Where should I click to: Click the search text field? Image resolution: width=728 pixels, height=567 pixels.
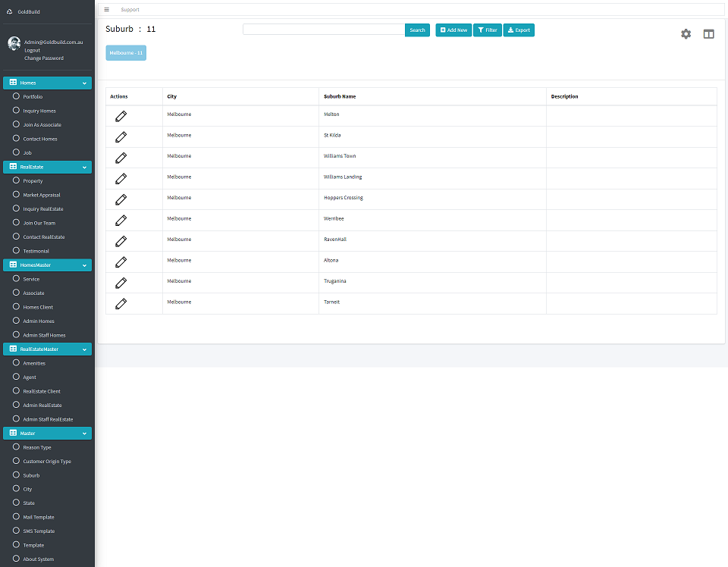tap(323, 30)
